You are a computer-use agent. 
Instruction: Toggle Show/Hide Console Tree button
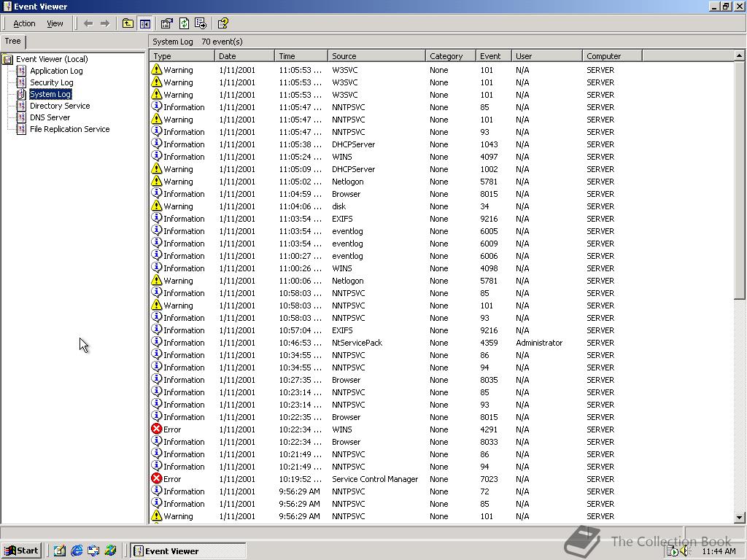pyautogui.click(x=145, y=23)
